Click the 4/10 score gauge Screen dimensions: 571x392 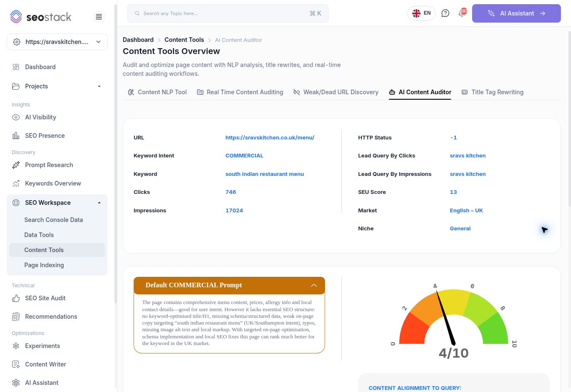tap(454, 321)
